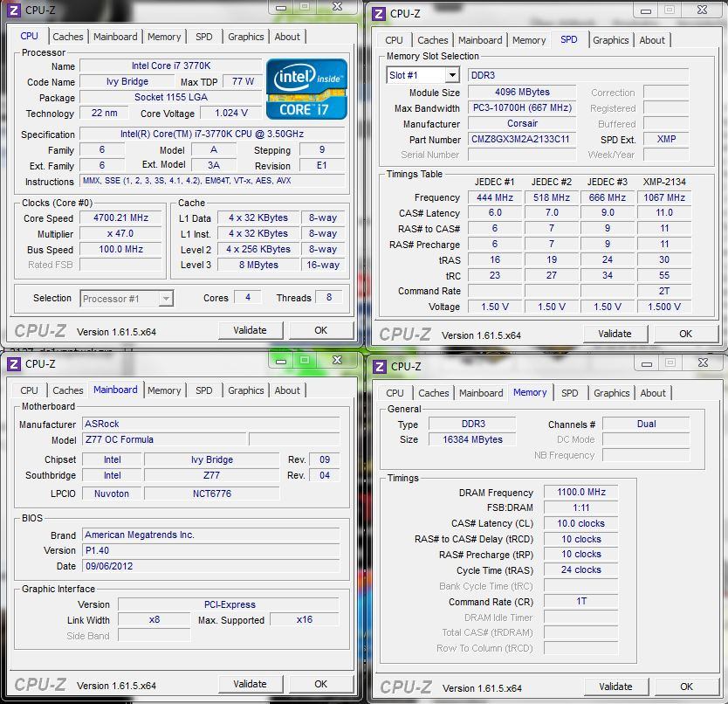Image resolution: width=728 pixels, height=704 pixels.
Task: Switch to Caches tab in the Mainboard window
Action: (x=68, y=390)
